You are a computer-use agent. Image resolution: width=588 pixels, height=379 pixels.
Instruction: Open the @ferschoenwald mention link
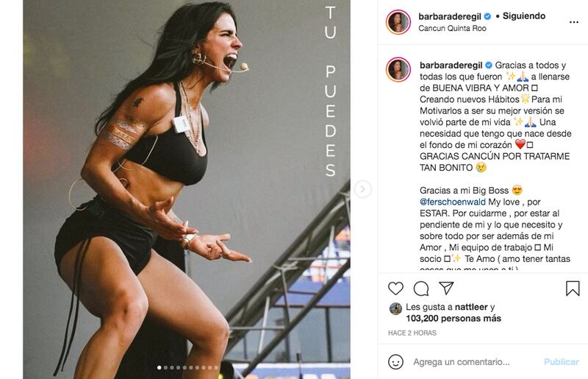point(453,202)
